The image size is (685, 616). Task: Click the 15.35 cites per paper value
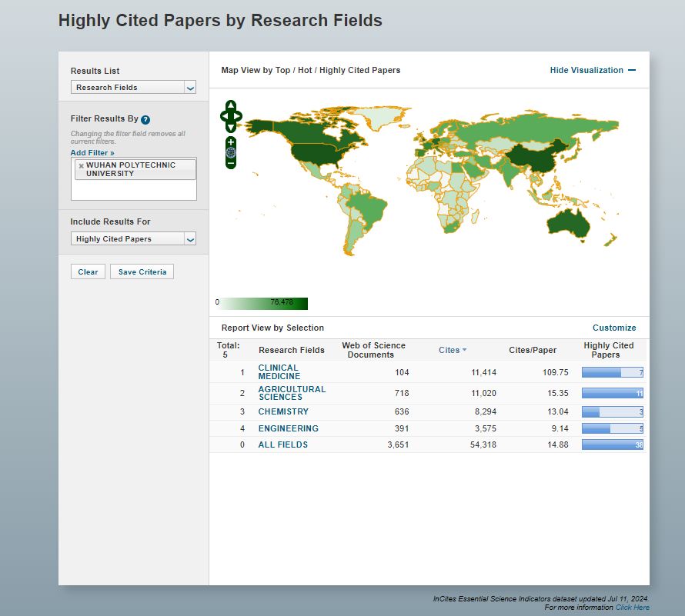tap(558, 393)
